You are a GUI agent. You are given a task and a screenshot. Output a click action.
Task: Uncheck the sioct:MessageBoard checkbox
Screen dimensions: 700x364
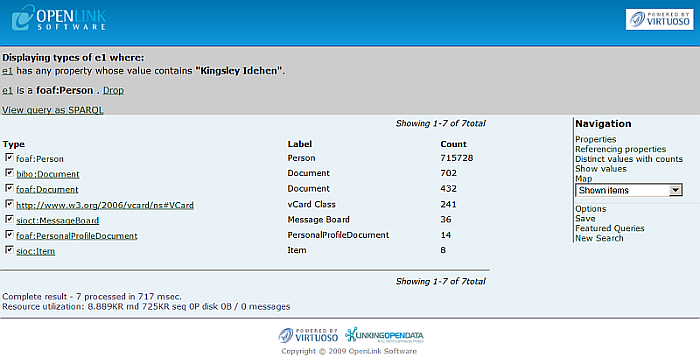9,219
